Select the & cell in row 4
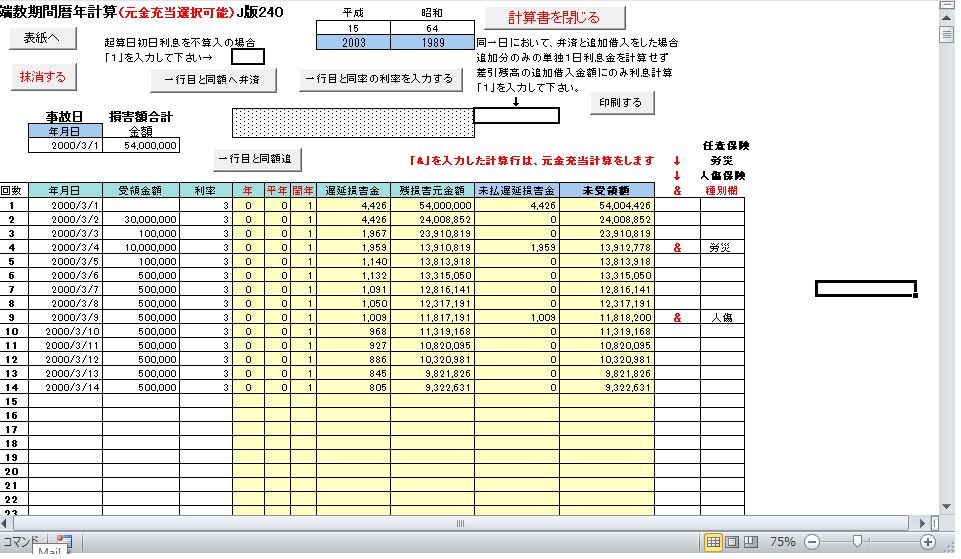Viewport: 961px width, 559px height. click(x=677, y=248)
